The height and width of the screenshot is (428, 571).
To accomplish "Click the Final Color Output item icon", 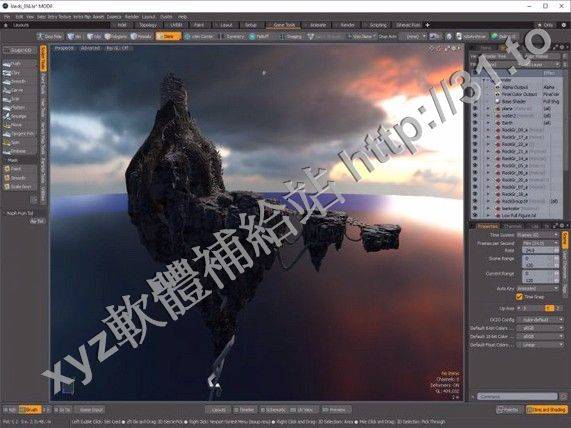I will pyautogui.click(x=497, y=94).
